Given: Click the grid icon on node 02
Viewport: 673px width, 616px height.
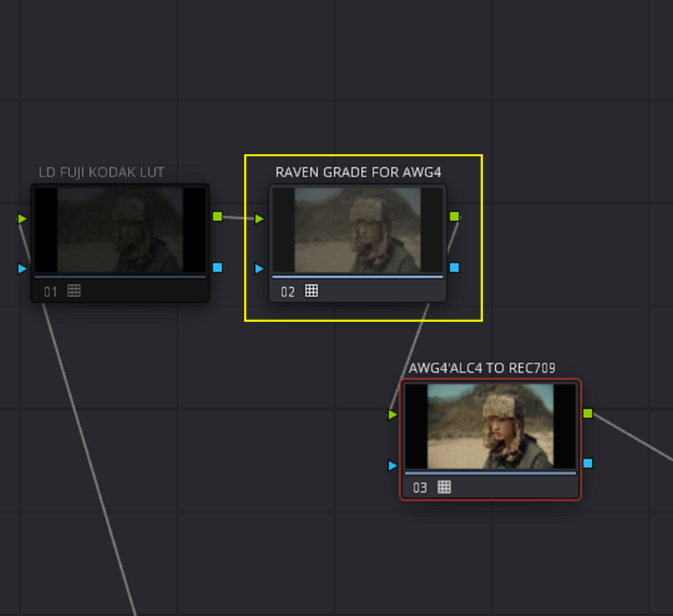Looking at the screenshot, I should tap(312, 291).
